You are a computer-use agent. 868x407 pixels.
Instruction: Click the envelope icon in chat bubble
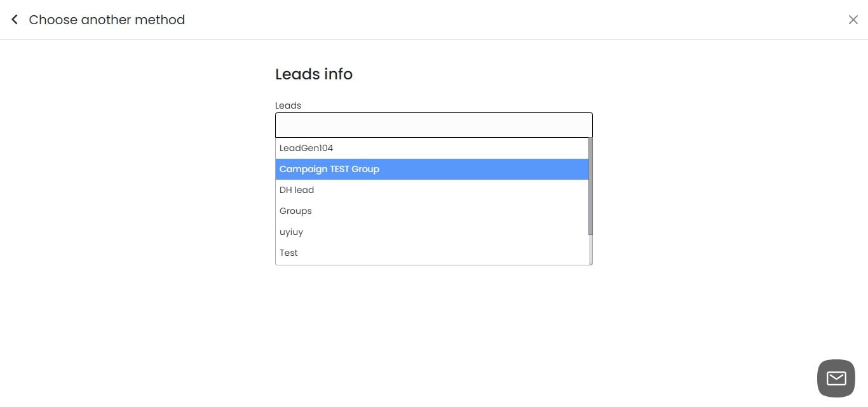[x=835, y=378]
